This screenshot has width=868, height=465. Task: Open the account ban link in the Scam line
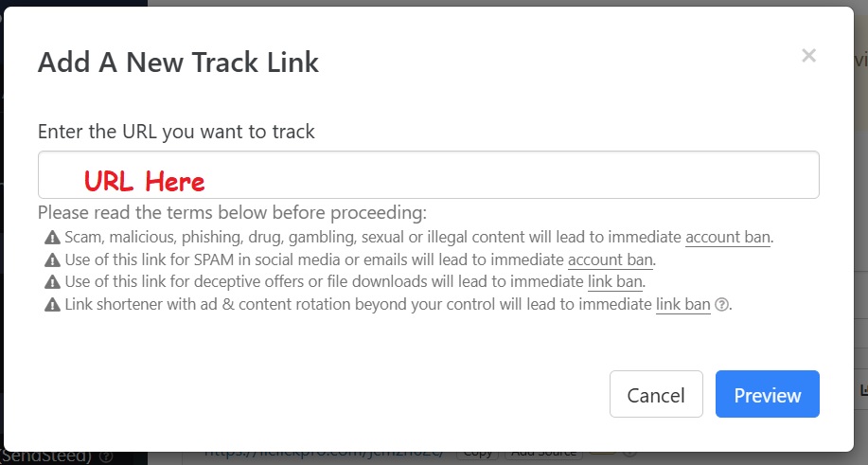coord(728,238)
